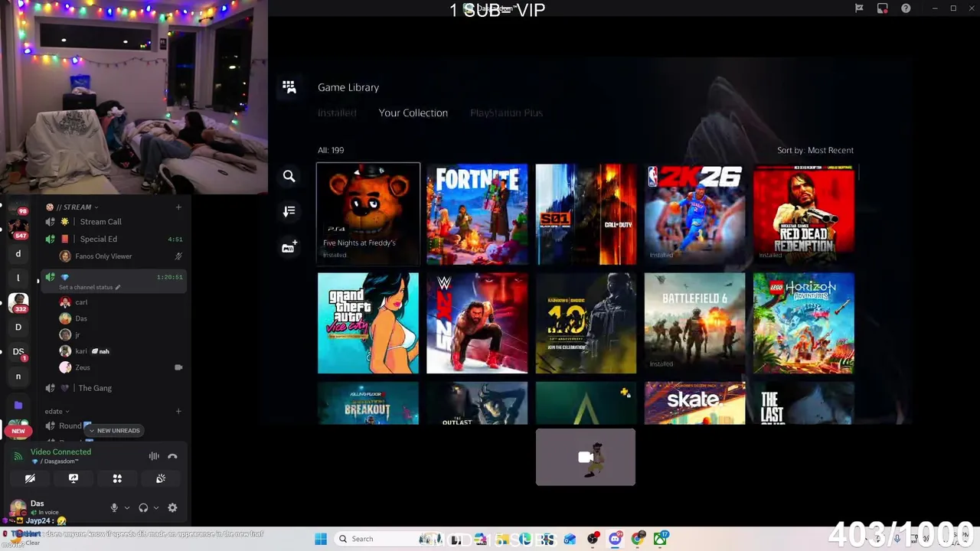Select Killing Floor Breakout game tile
This screenshot has width=980, height=551.
pyautogui.click(x=368, y=403)
